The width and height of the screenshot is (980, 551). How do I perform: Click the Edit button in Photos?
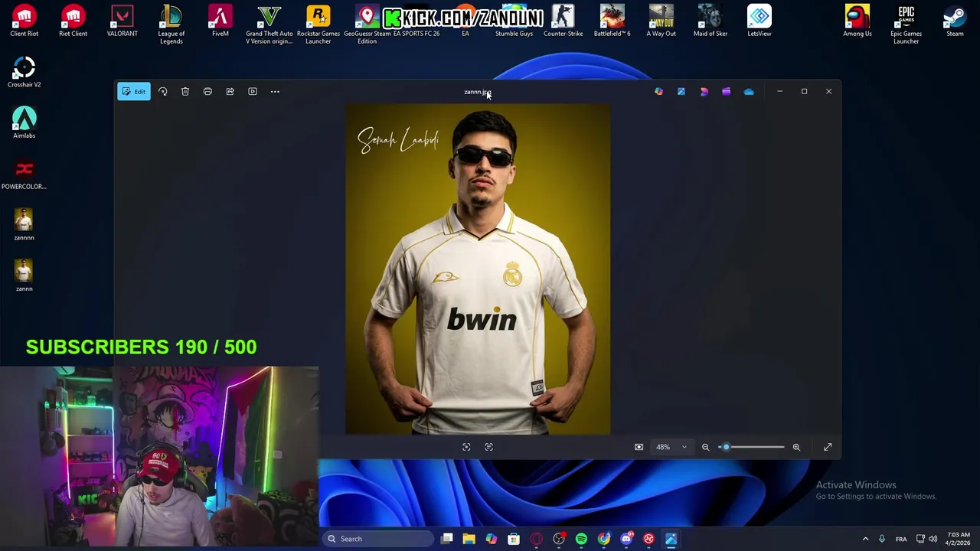tap(134, 92)
